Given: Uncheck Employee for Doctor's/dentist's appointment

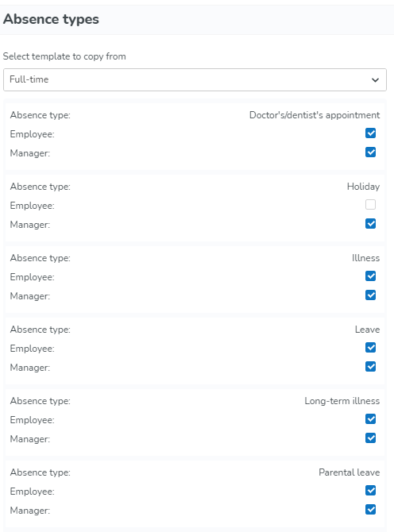Looking at the screenshot, I should coord(371,133).
